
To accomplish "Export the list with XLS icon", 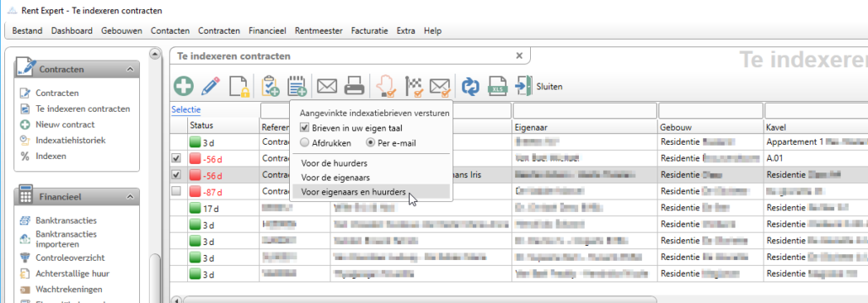I will click(x=496, y=86).
